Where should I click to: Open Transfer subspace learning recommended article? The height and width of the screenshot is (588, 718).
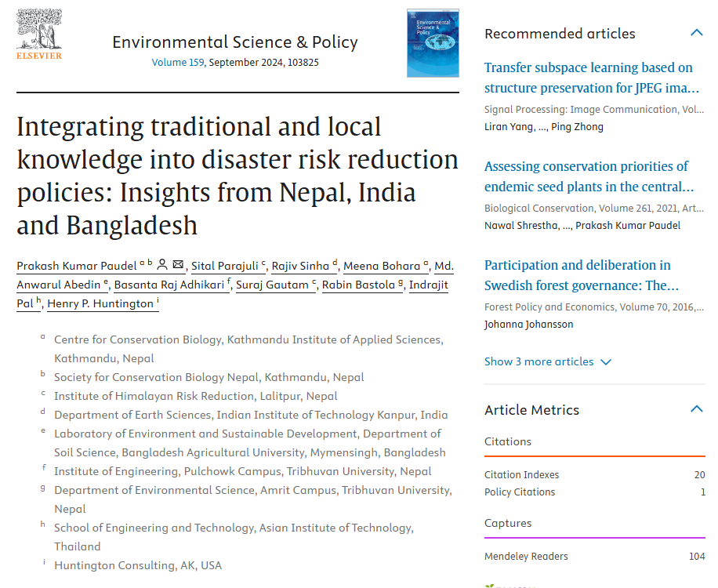(592, 78)
